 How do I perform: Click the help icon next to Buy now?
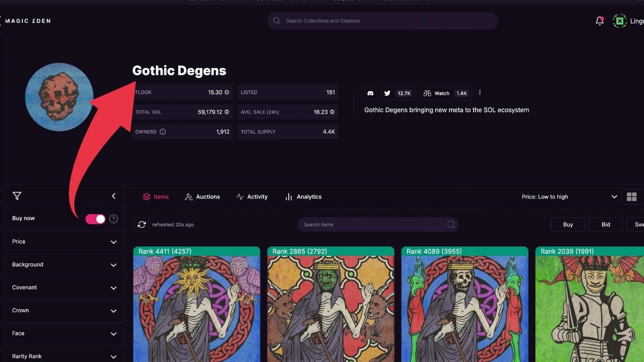tap(114, 219)
